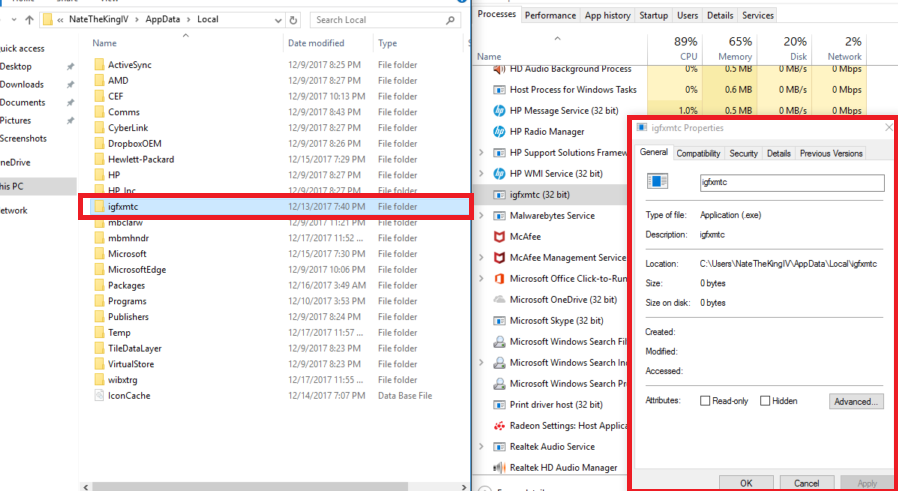Open the Compatibility tab in Properties
This screenshot has width=898, height=491.
698,153
